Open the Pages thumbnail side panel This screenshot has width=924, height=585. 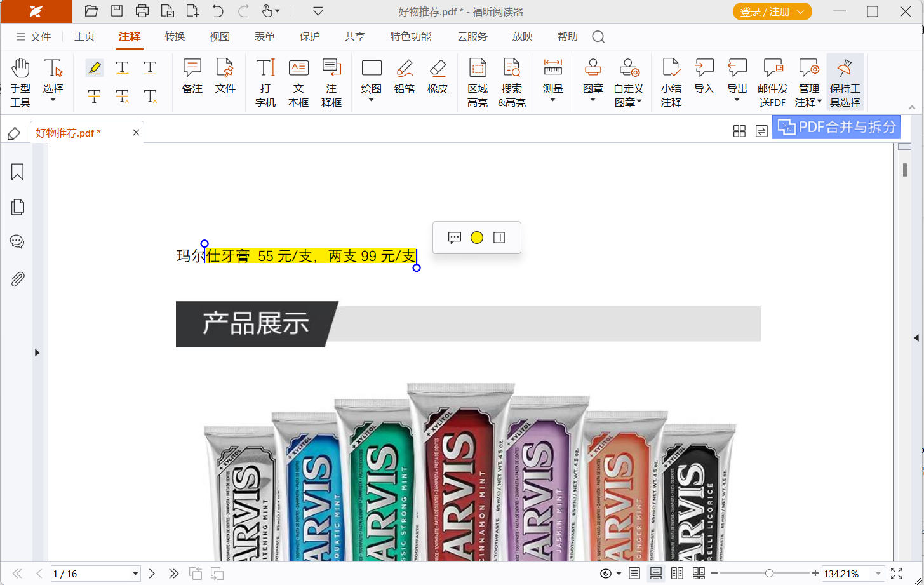[x=17, y=206]
